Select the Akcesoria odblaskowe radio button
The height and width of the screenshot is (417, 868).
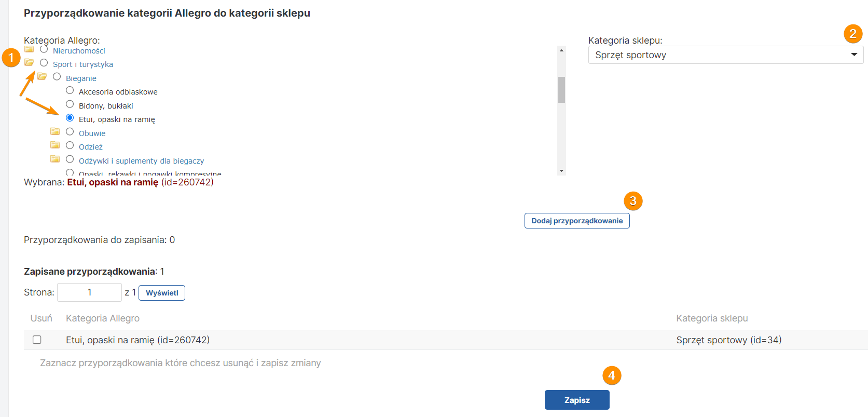click(x=70, y=90)
